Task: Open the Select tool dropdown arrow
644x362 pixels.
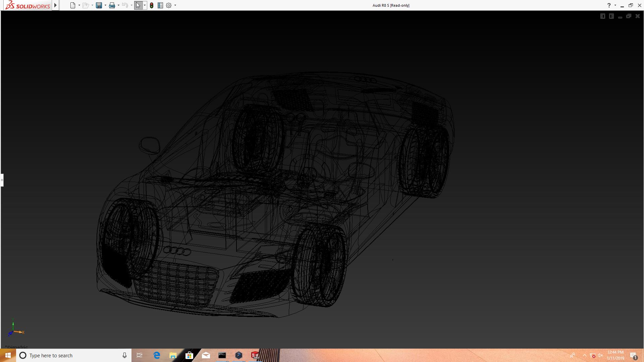Action: pos(145,5)
